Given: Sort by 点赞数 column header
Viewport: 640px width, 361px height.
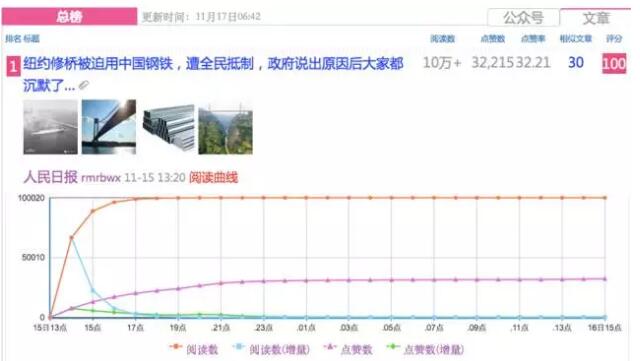Looking at the screenshot, I should point(492,39).
